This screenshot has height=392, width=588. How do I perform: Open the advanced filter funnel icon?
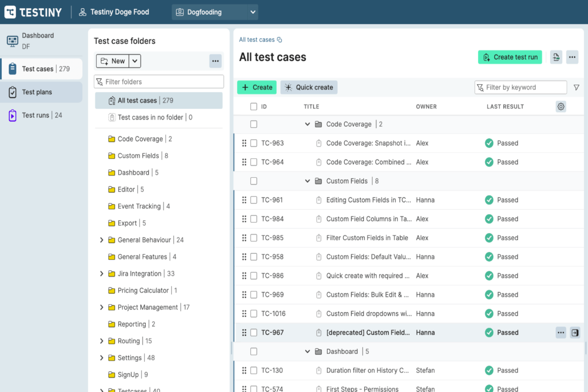tap(576, 87)
